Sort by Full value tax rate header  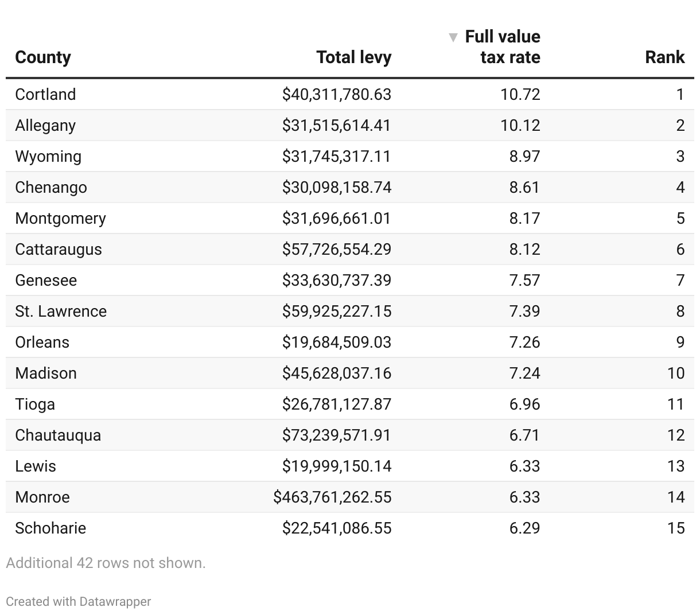coord(503,47)
